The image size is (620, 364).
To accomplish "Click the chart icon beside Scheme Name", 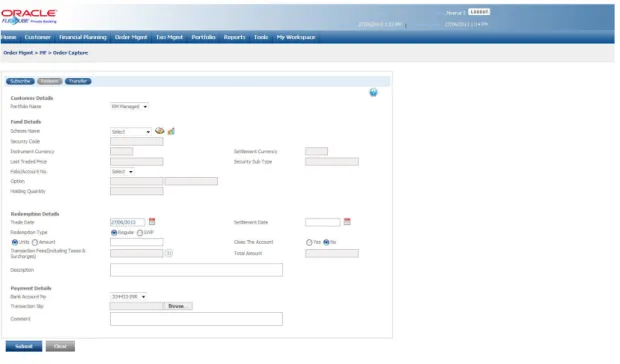I will click(x=171, y=131).
